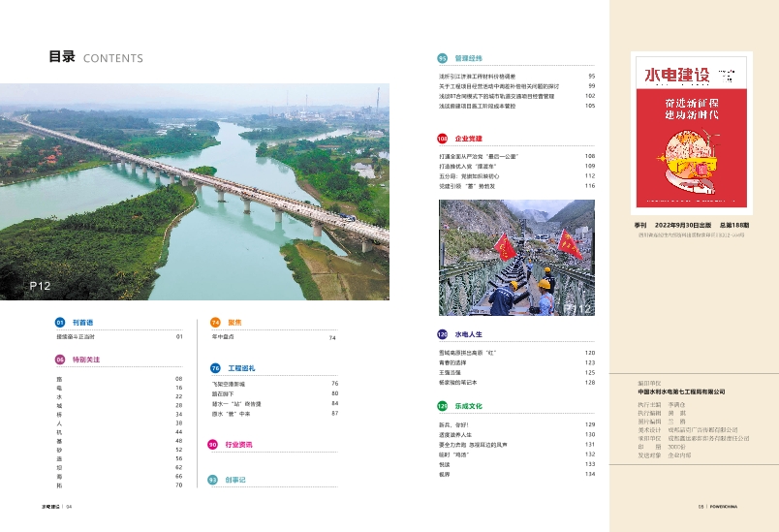This screenshot has width=779, height=532.
Task: Click the 目录 CONTENTS page title
Action: [x=96, y=57]
